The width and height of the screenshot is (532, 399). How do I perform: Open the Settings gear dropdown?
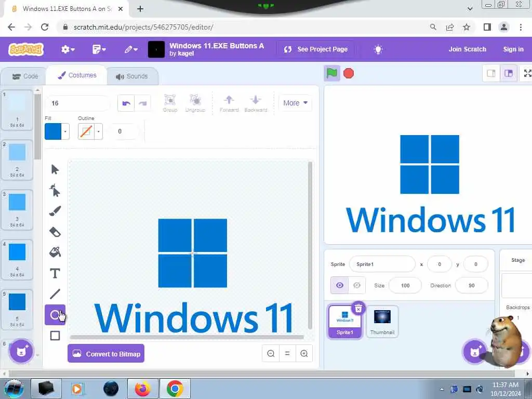pos(68,49)
